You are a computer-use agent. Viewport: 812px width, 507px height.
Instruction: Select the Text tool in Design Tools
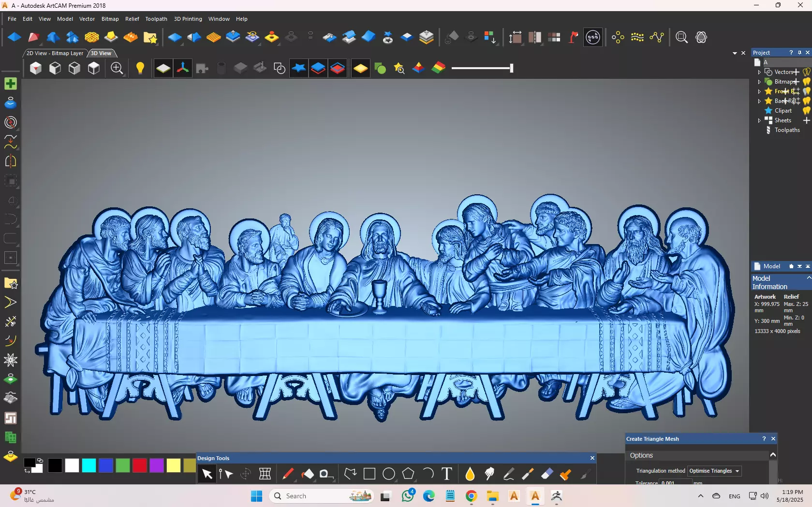coord(447,474)
